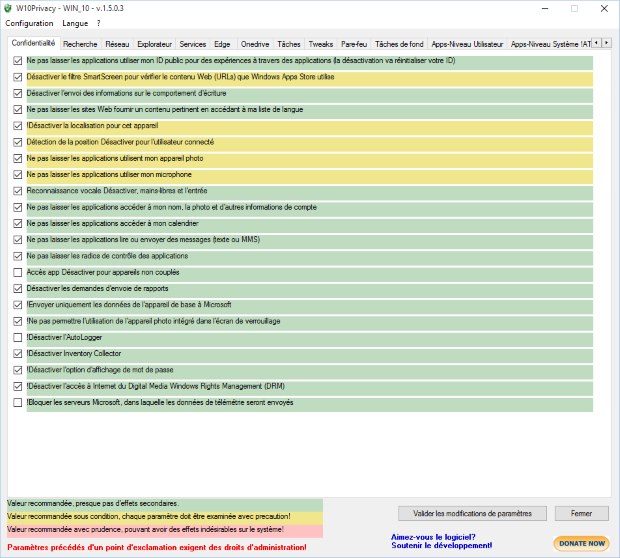
Task: Open the ? help menu
Action: (98, 23)
